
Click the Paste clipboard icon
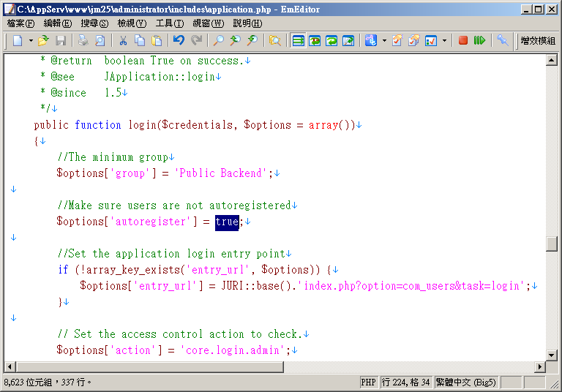coord(157,41)
